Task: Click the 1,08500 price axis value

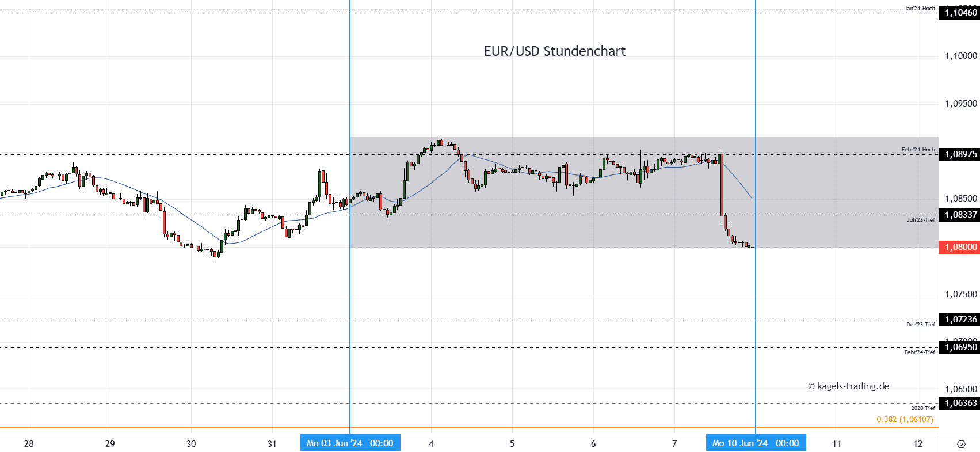Action: [961, 199]
